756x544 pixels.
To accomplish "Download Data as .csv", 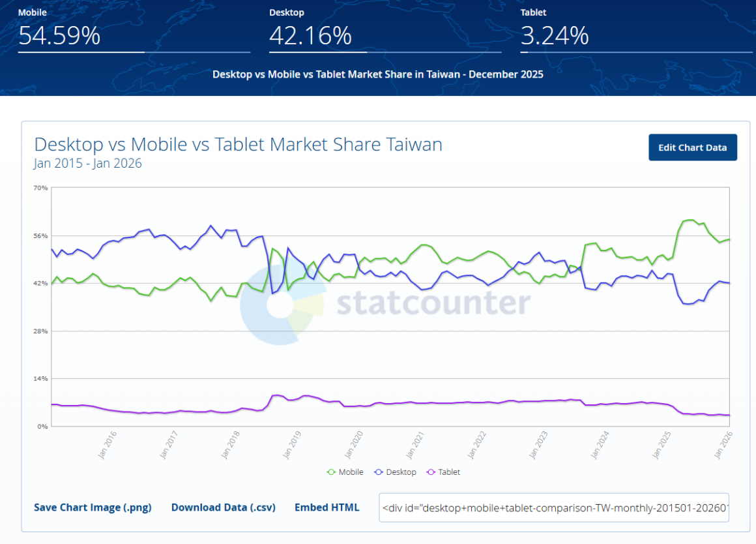I will click(x=223, y=507).
